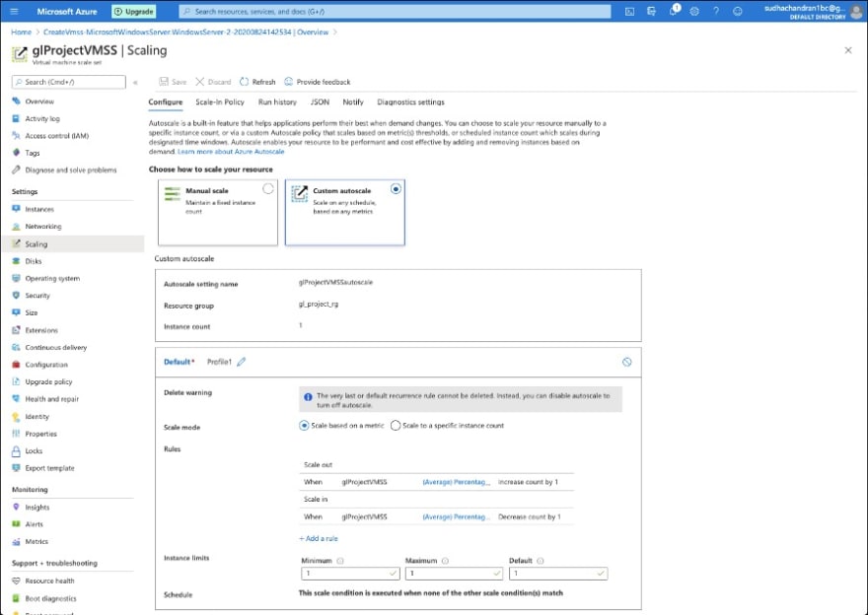Screen dimensions: 868x615
Task: Open Overview in the sidebar
Action: 39,102
